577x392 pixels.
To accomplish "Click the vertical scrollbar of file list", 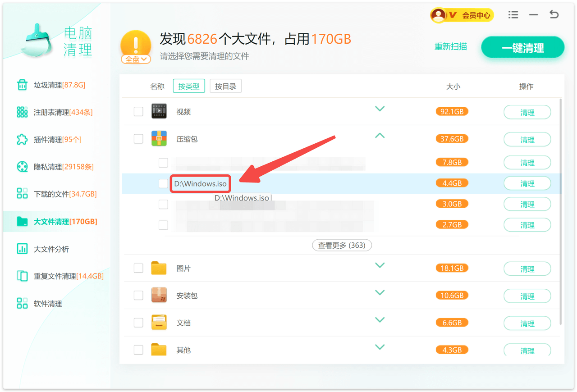I will [x=560, y=212].
